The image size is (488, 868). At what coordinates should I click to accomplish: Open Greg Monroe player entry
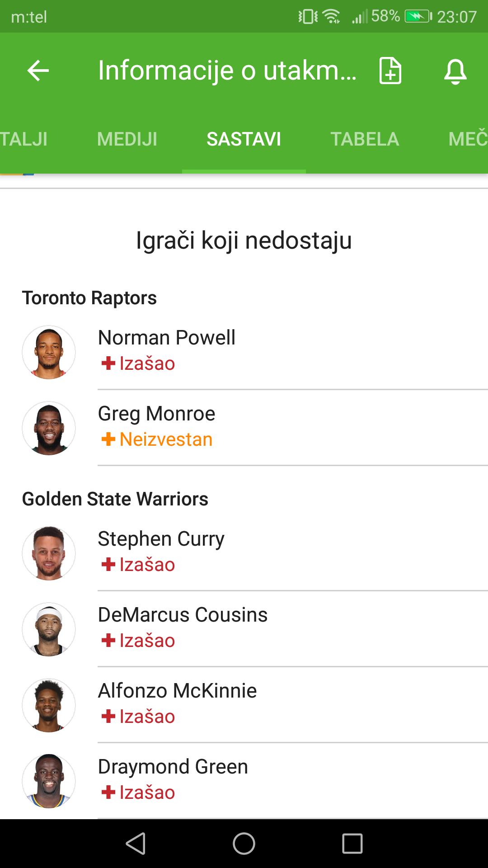pos(244,428)
